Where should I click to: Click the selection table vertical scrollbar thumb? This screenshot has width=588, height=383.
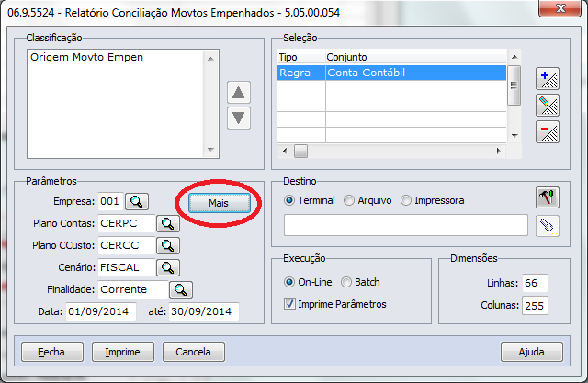(514, 85)
